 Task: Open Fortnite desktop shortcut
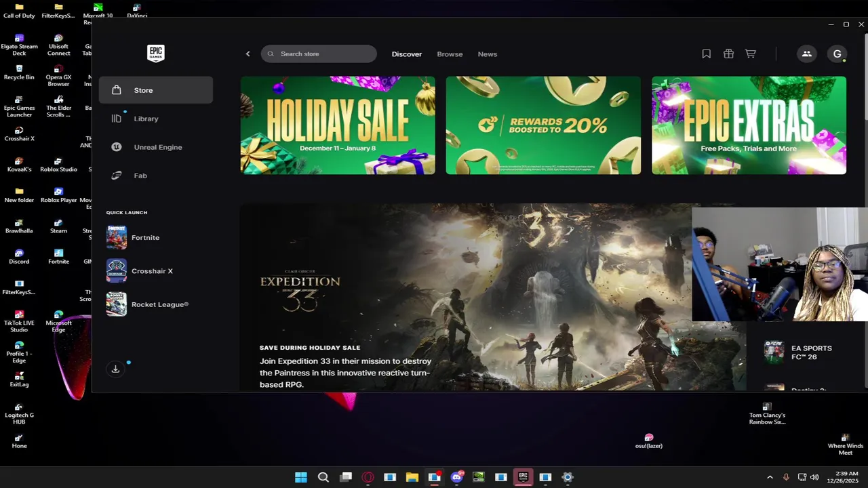(58, 257)
